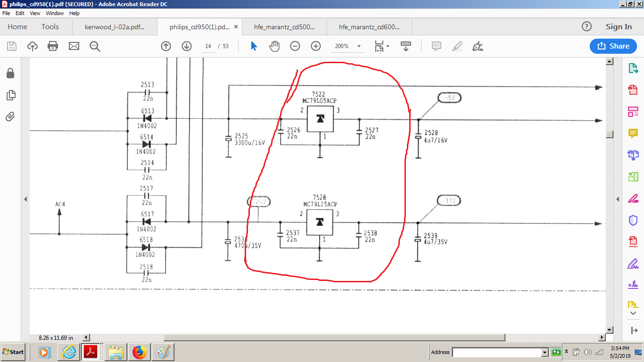Image resolution: width=644 pixels, height=362 pixels.
Task: Open the File menu
Action: (x=6, y=13)
